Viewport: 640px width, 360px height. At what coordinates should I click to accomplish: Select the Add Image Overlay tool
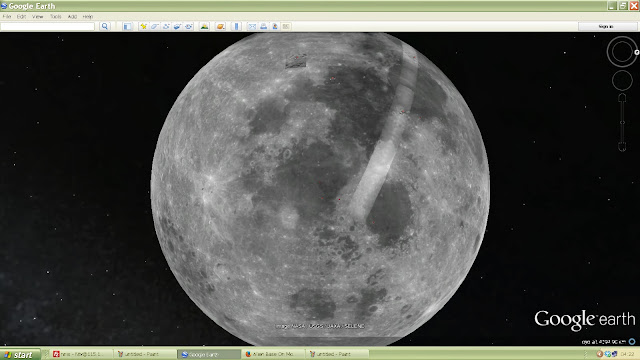177,27
